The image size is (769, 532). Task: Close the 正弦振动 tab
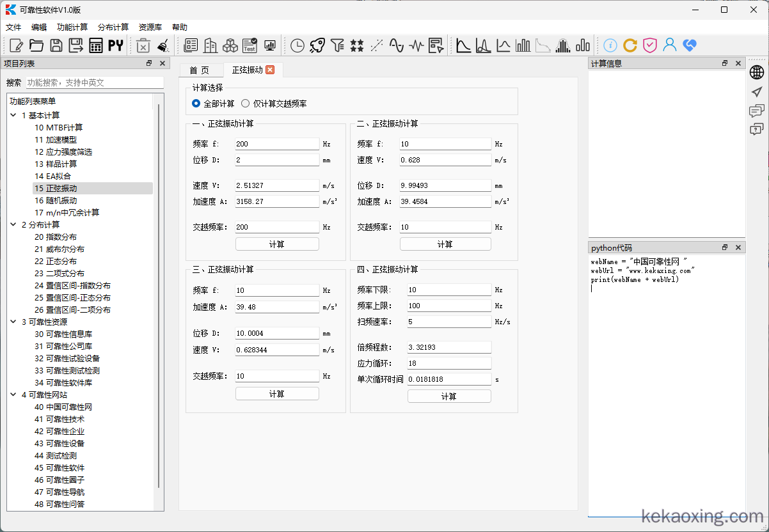(270, 70)
